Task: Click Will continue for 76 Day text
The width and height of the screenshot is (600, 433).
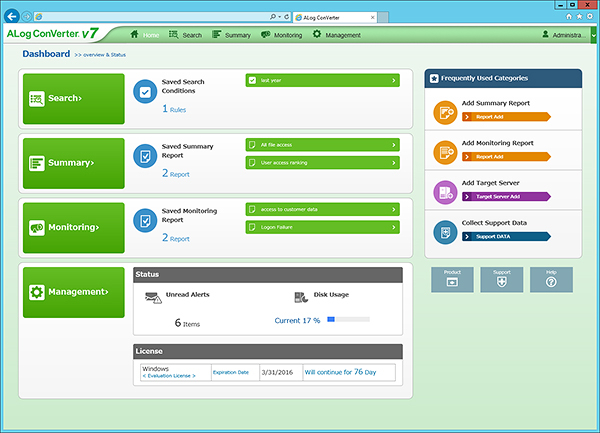Action: tap(340, 372)
